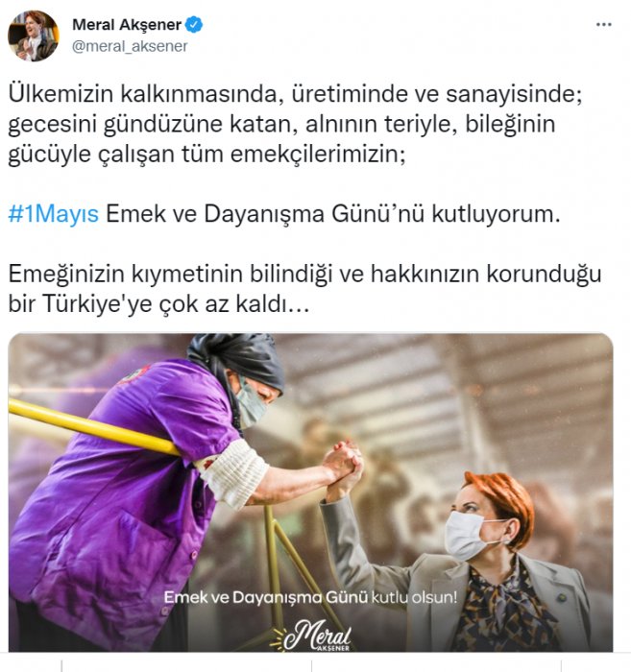Click the sentence 'Emek ve Dayanışma Günü'nü kutluyorum'

(332, 213)
